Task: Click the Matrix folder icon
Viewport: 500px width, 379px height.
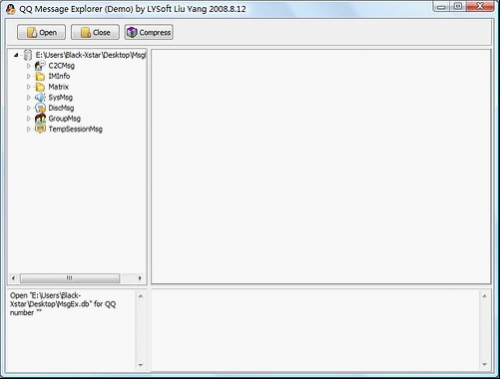Action: click(x=40, y=87)
